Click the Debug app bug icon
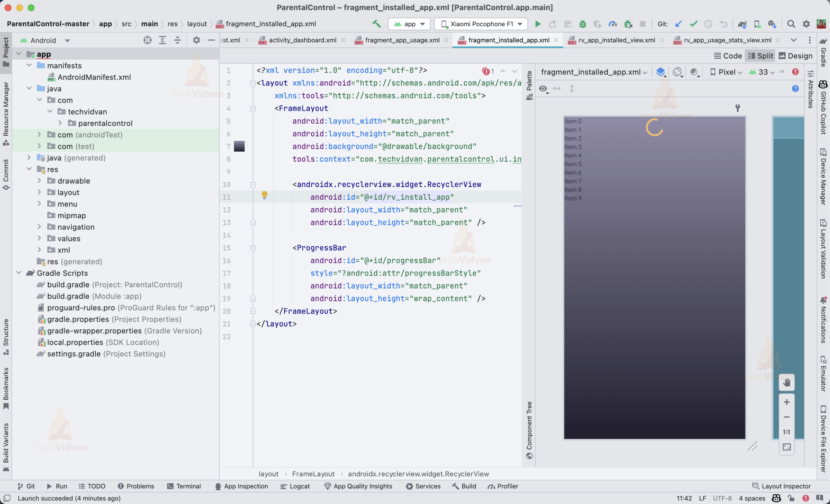830x504 pixels. (x=582, y=24)
